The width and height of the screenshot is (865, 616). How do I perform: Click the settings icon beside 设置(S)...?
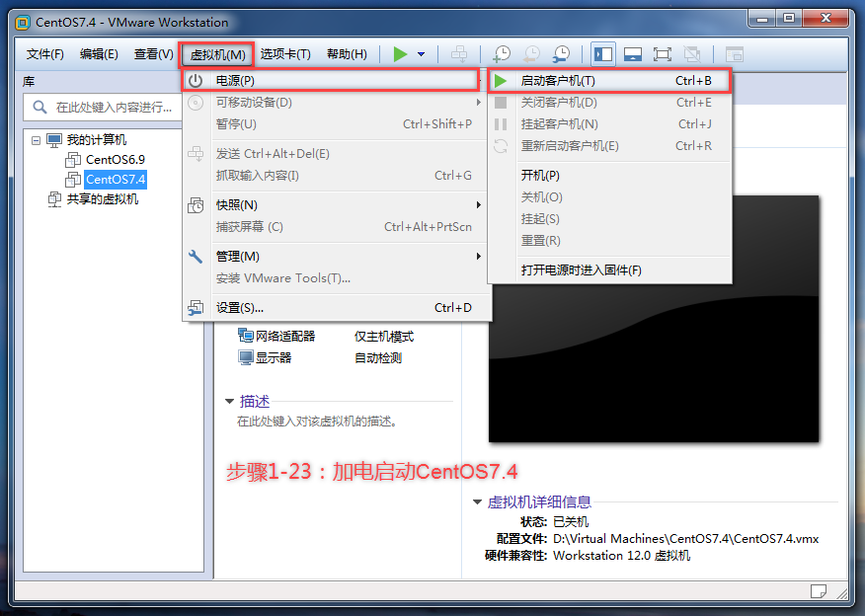(196, 308)
